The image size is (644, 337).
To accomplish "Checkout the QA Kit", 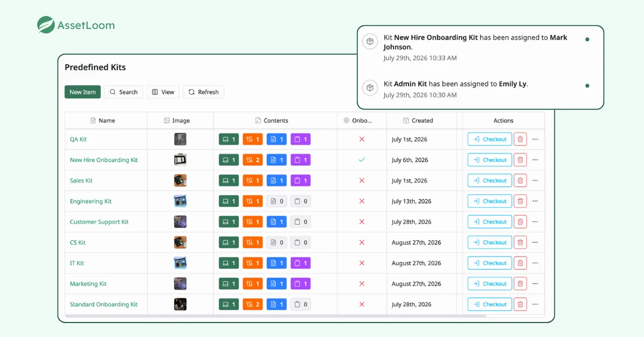I will point(489,140).
